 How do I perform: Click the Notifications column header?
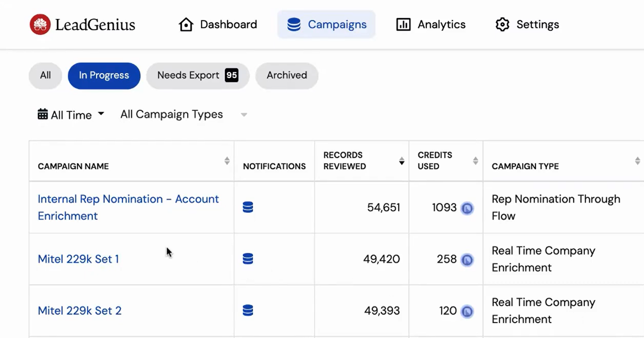pyautogui.click(x=274, y=166)
